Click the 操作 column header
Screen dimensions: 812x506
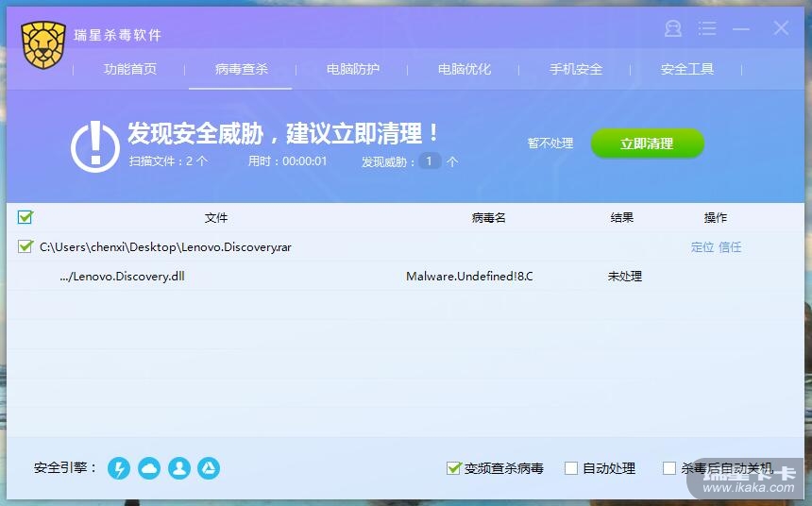(x=715, y=218)
